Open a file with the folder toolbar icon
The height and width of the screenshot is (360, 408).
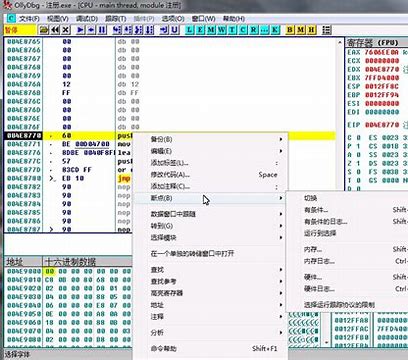coord(44,30)
